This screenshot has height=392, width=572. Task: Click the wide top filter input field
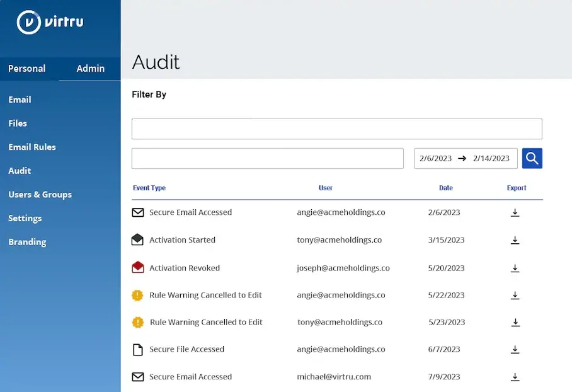coord(336,129)
